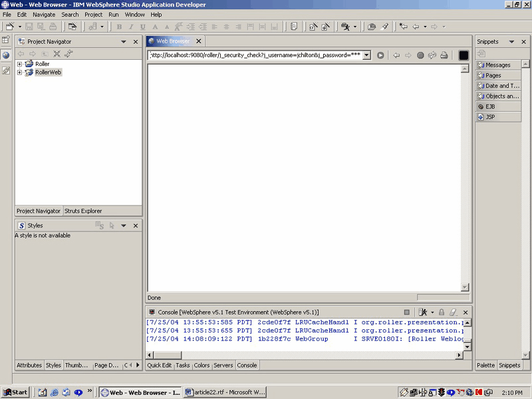Open the URL address dropdown list
Viewport: 532px width, 399px height.
[367, 55]
